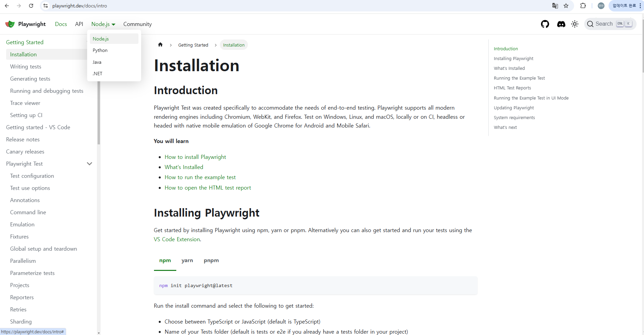View site information icon in address bar
This screenshot has width=644, height=335.
coord(46,6)
